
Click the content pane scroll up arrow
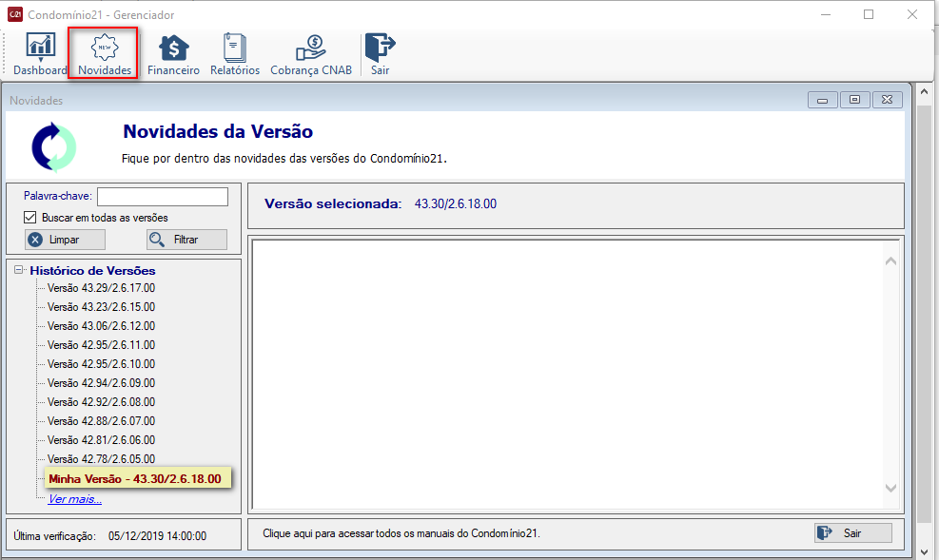tap(890, 261)
